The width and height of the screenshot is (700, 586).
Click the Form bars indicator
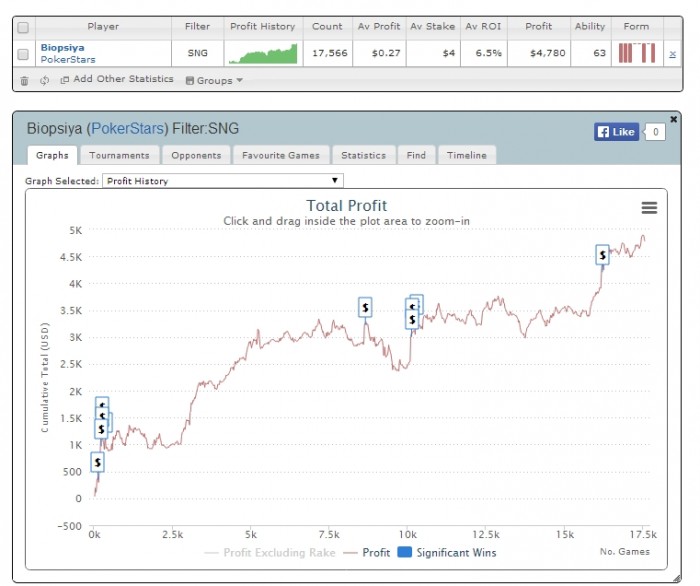(637, 53)
